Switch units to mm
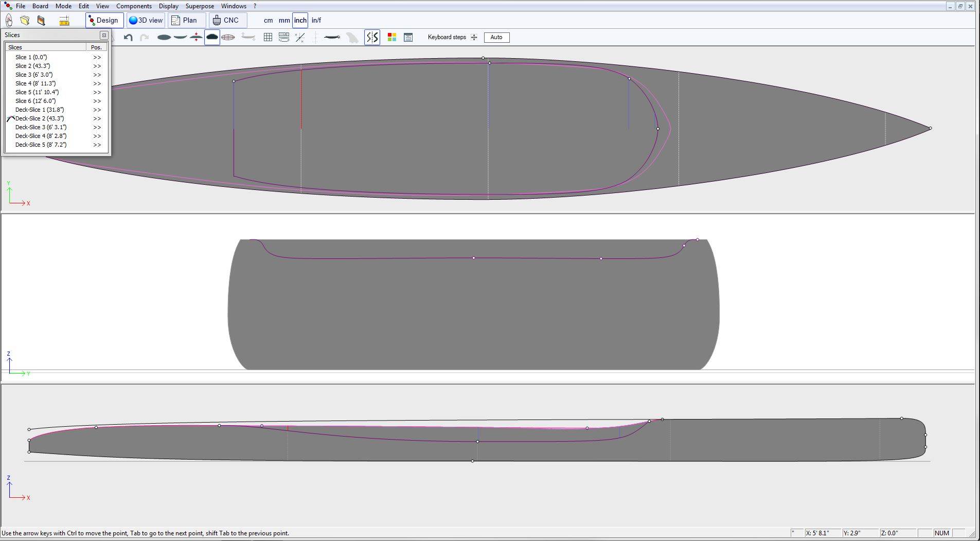 (x=284, y=21)
